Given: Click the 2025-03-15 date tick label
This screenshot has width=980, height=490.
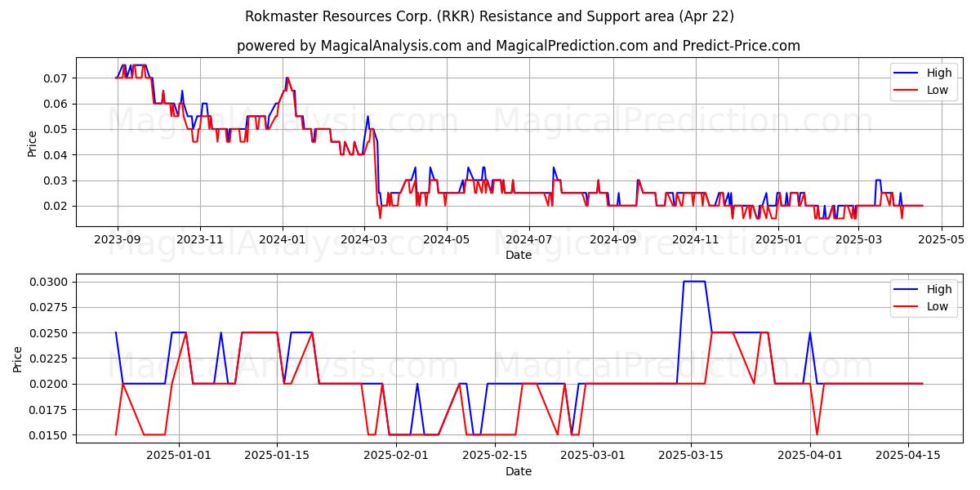Looking at the screenshot, I should click(691, 456).
